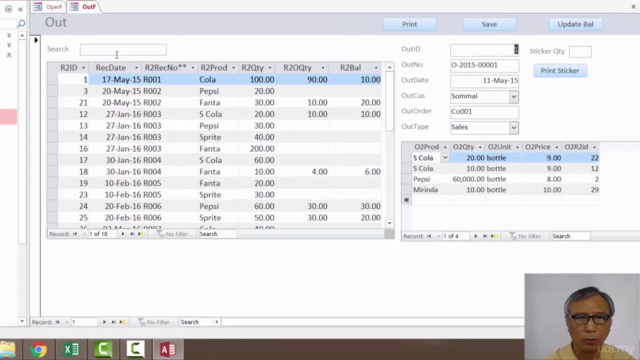
Task: Collapse the navigation pane with double chevron
Action: [20, 9]
